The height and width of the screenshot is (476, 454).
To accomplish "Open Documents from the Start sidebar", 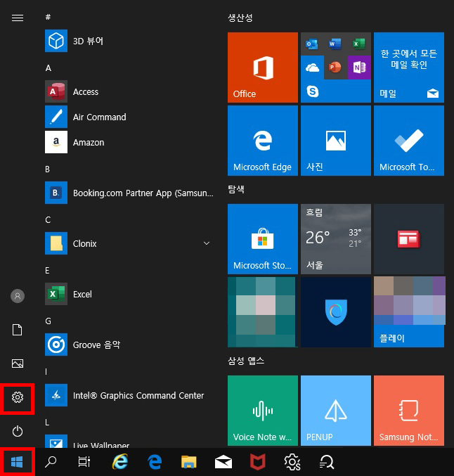I will click(x=18, y=330).
